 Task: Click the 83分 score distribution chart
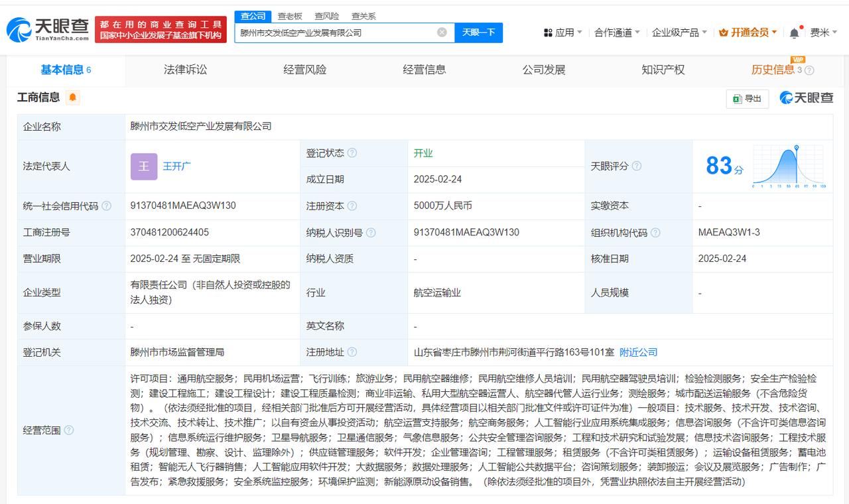pos(788,167)
